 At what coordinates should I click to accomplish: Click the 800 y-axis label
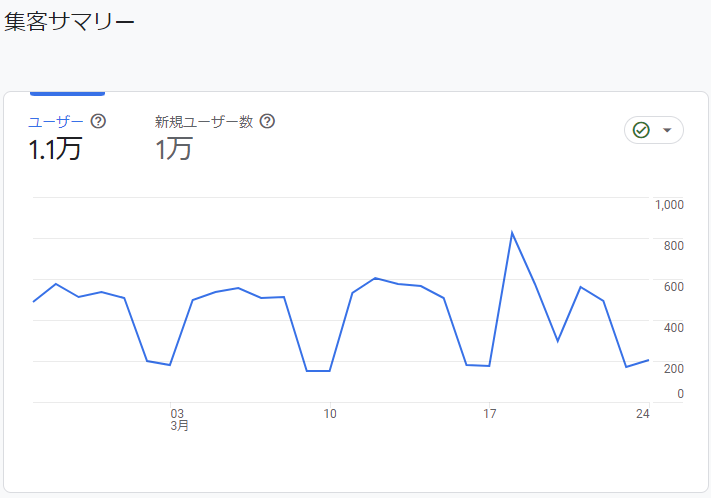[x=672, y=246]
